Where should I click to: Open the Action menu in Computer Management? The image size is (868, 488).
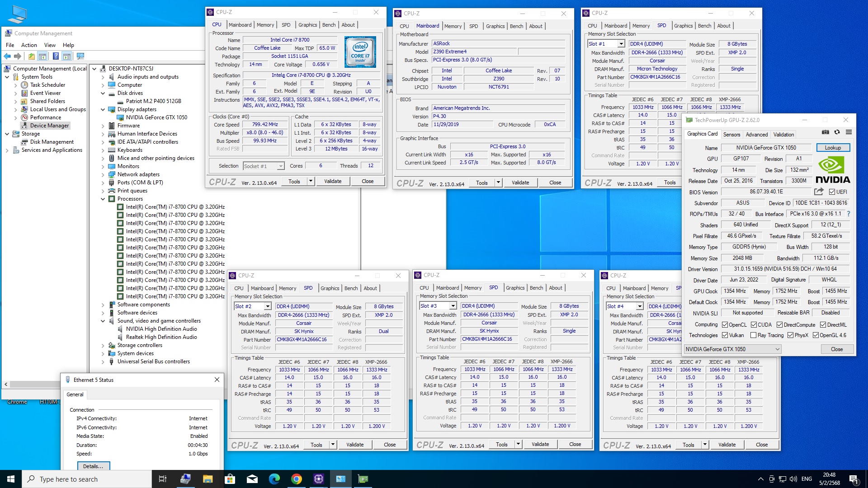pos(29,45)
